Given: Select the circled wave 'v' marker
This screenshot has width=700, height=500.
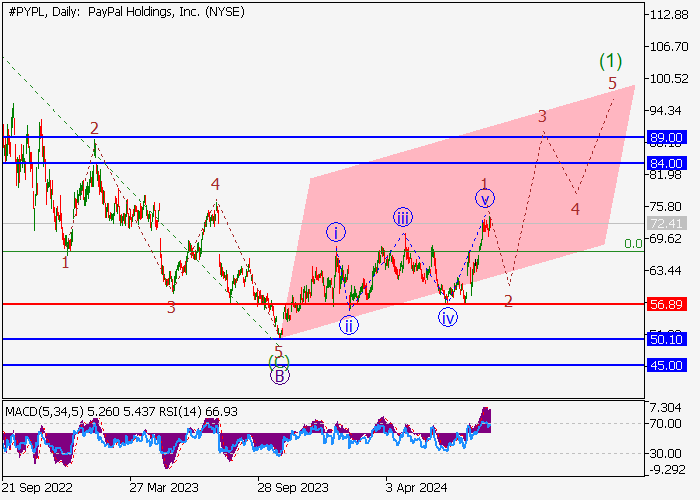Looking at the screenshot, I should point(485,199).
